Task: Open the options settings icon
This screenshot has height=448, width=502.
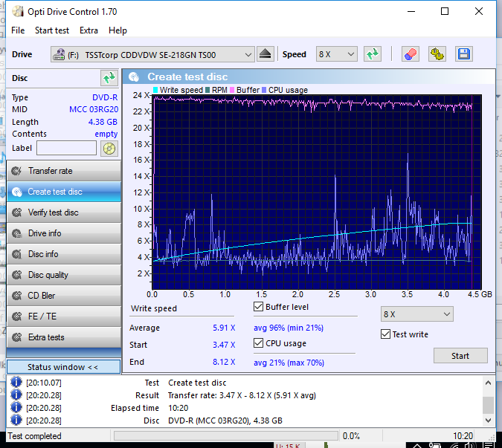Action: pos(437,54)
